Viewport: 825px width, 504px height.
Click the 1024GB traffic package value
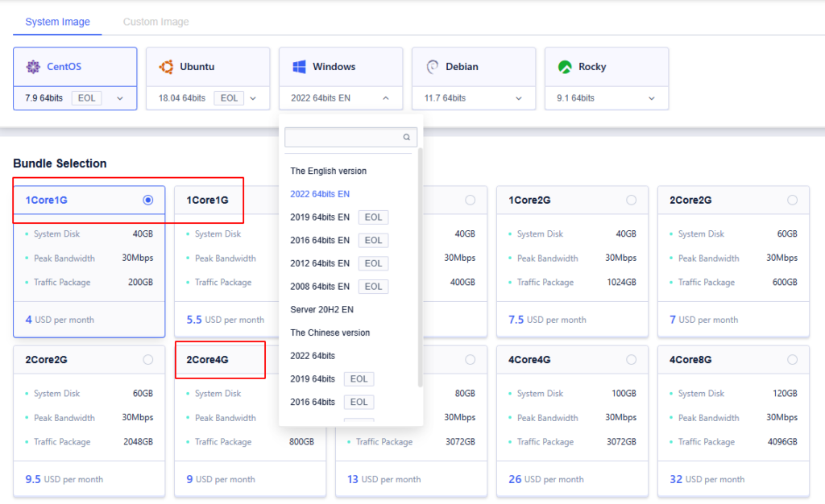click(621, 283)
